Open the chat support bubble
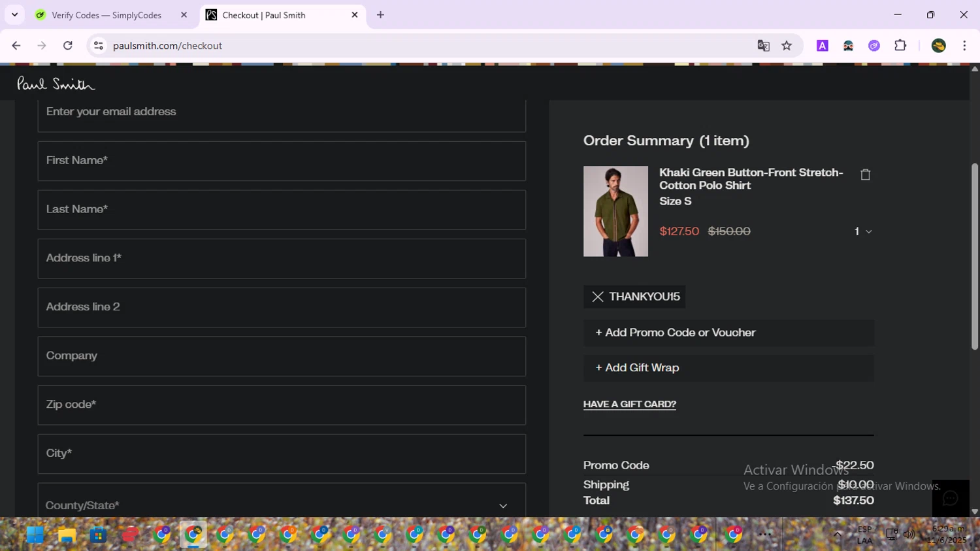The width and height of the screenshot is (980, 551). tap(950, 498)
